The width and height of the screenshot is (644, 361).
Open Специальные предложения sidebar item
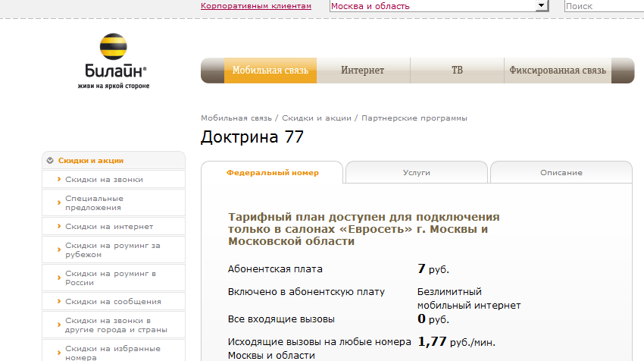(x=114, y=202)
